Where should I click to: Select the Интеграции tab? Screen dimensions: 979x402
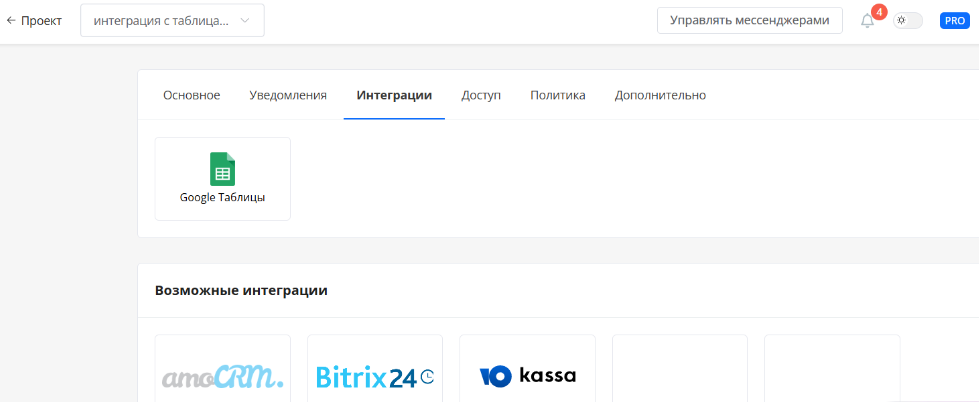point(394,95)
